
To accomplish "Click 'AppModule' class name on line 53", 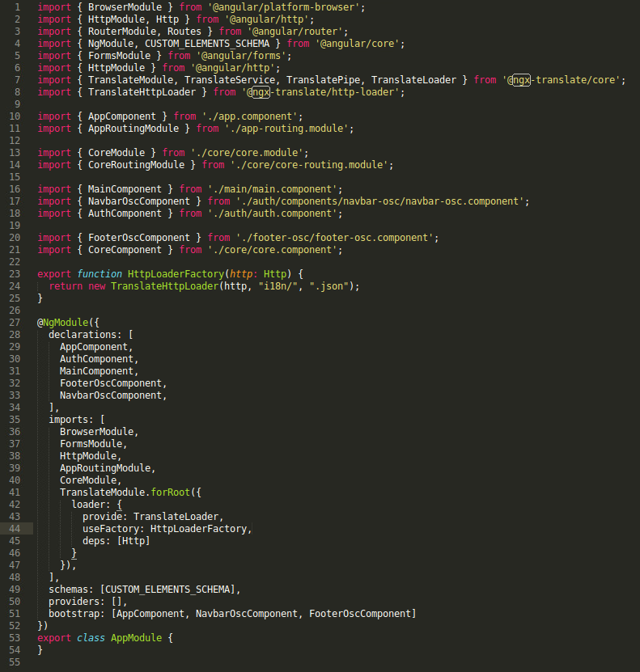I will 136,638.
